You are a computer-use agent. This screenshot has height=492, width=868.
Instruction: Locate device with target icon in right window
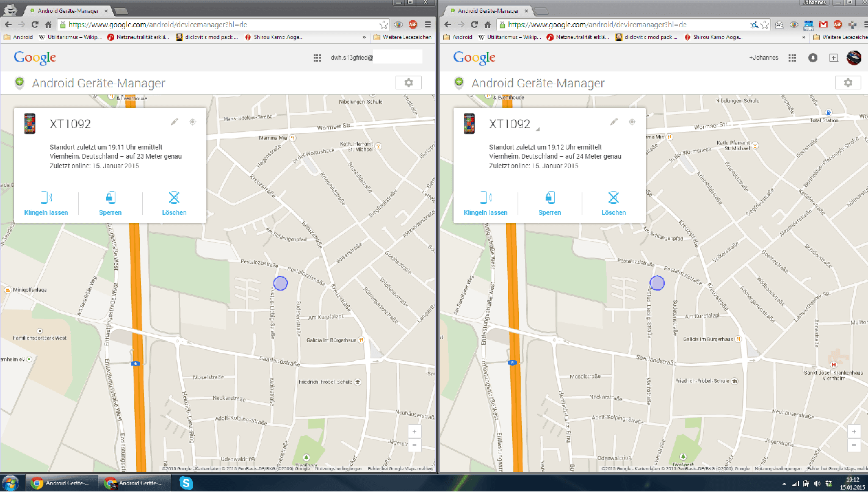pos(632,122)
